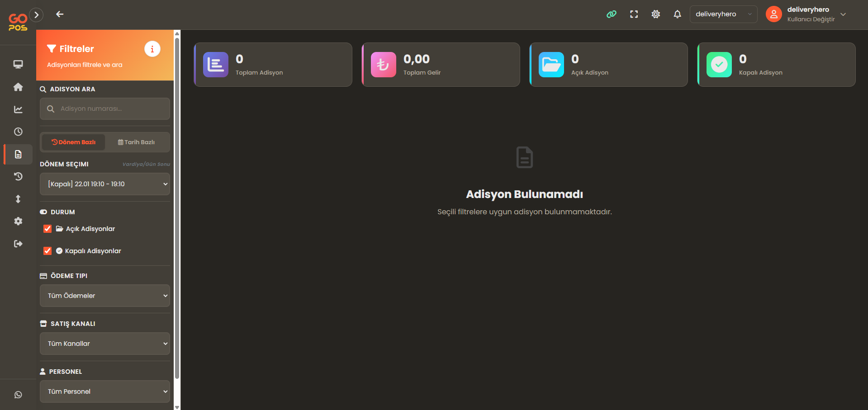Click the PERSONEL section header

(61, 372)
